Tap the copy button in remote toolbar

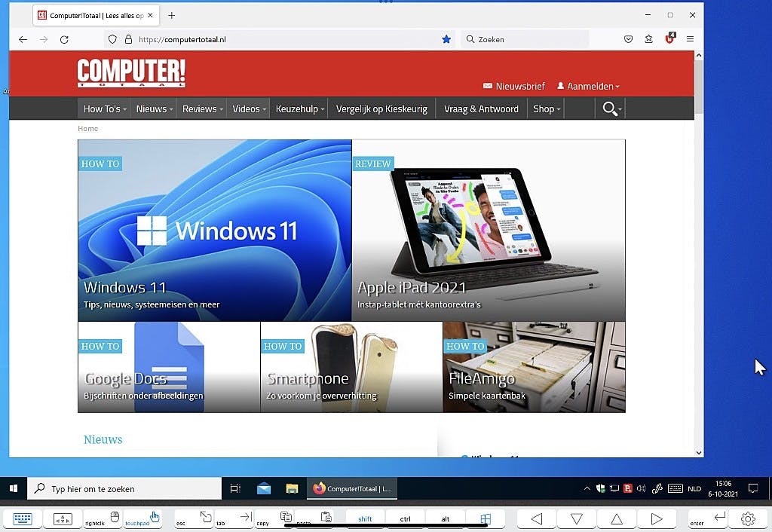[x=274, y=518]
